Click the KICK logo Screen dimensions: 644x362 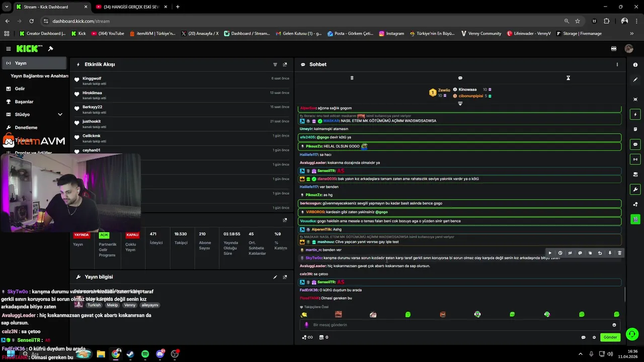[29, 49]
